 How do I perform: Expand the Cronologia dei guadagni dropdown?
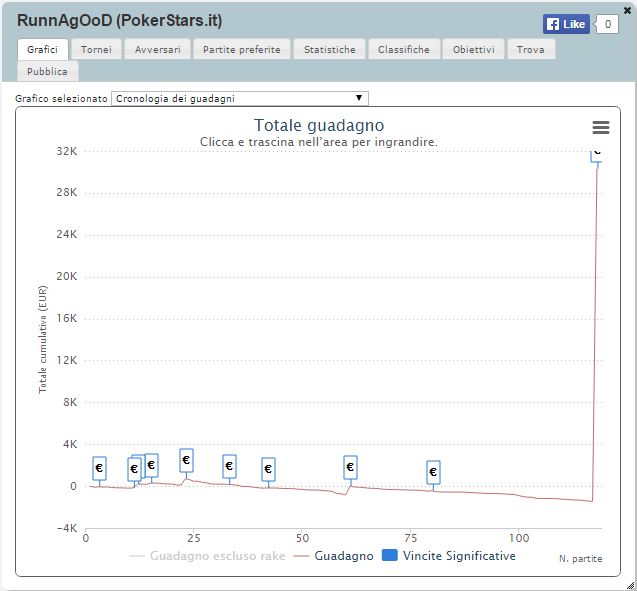240,98
